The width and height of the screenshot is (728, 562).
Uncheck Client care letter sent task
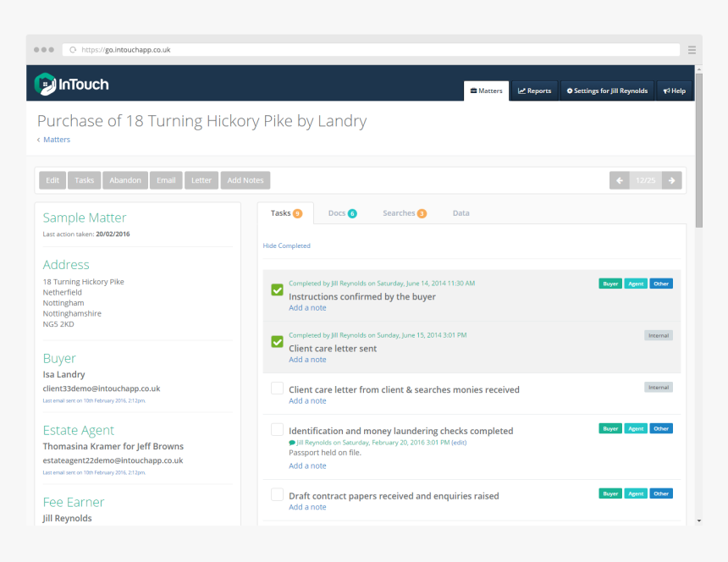click(277, 341)
